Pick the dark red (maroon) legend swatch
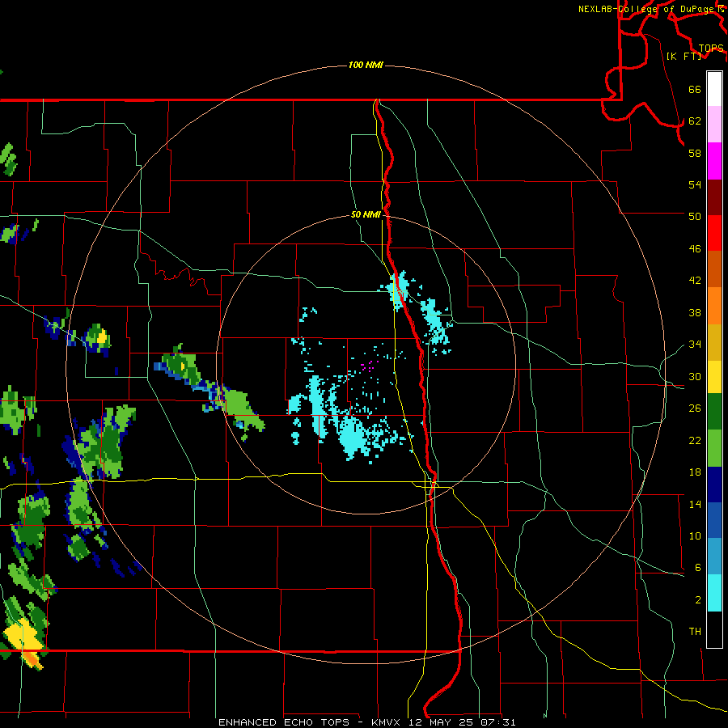This screenshot has width=728, height=728. click(x=714, y=197)
